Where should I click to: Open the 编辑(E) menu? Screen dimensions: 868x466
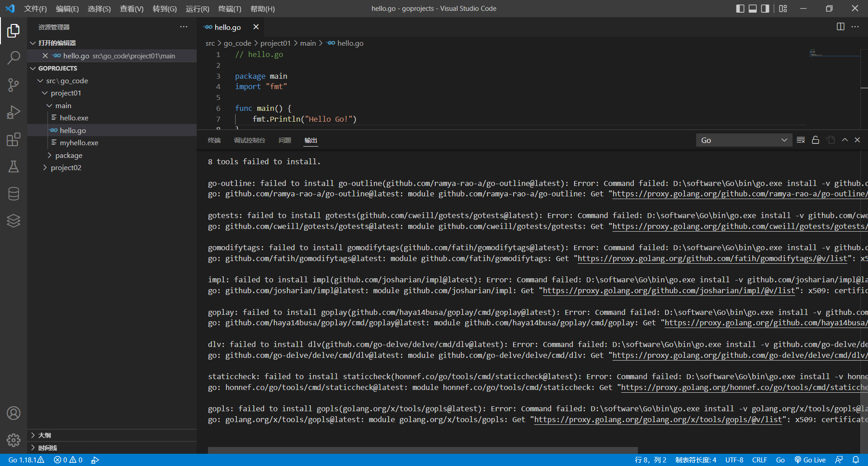tap(67, 9)
